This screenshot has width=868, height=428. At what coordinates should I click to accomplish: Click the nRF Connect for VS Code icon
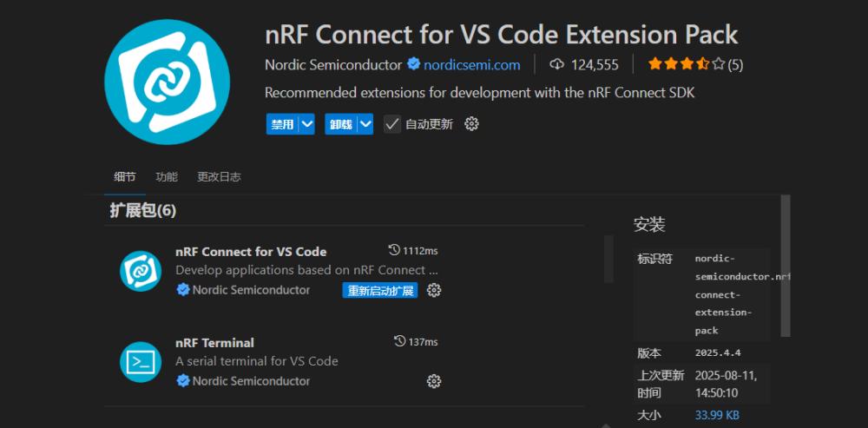pyautogui.click(x=141, y=271)
